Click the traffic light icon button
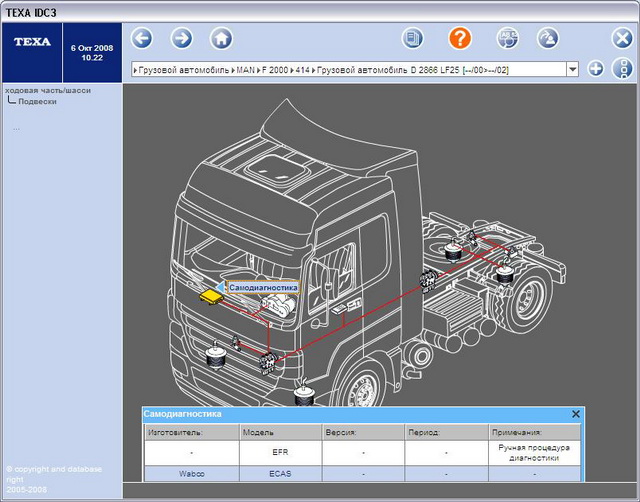Image resolution: width=640 pixels, height=502 pixels. [622, 69]
